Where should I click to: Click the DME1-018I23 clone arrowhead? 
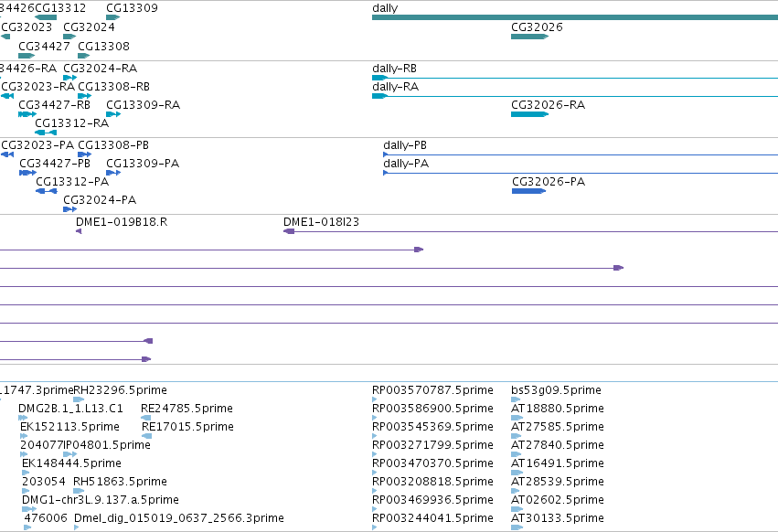coord(289,231)
